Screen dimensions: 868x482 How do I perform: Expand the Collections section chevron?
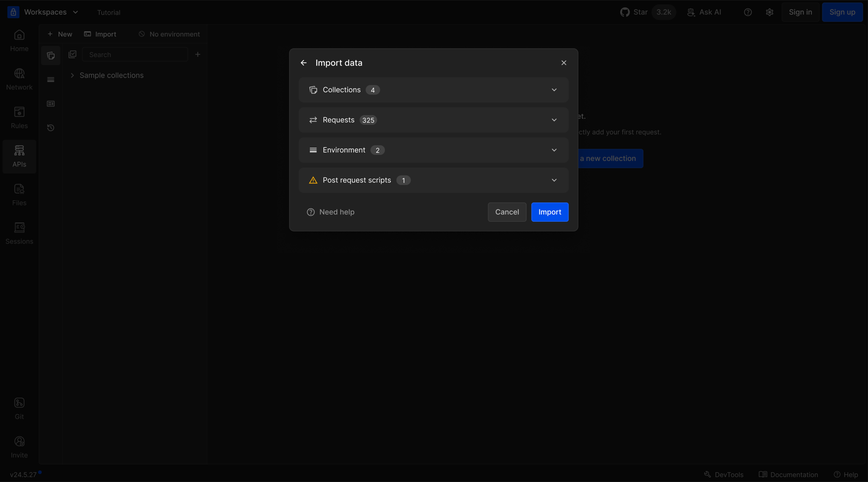click(554, 90)
